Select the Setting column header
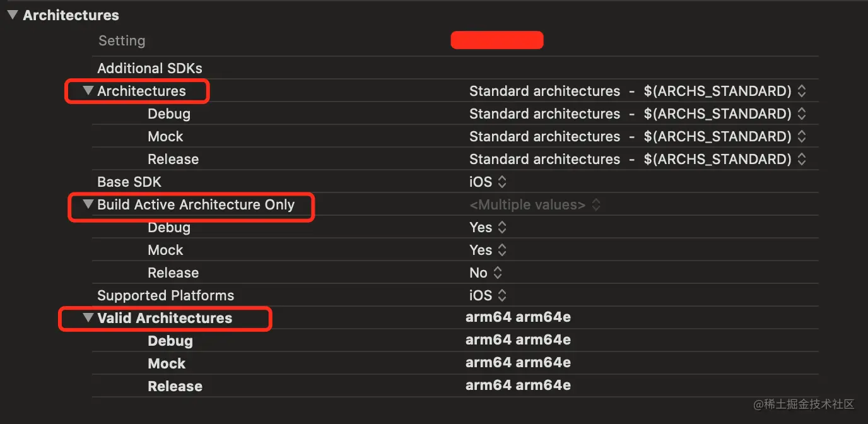The width and height of the screenshot is (868, 424). [x=122, y=40]
